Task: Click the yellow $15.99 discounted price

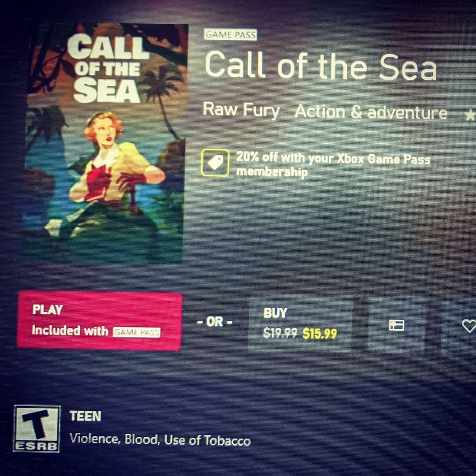Action: point(320,334)
